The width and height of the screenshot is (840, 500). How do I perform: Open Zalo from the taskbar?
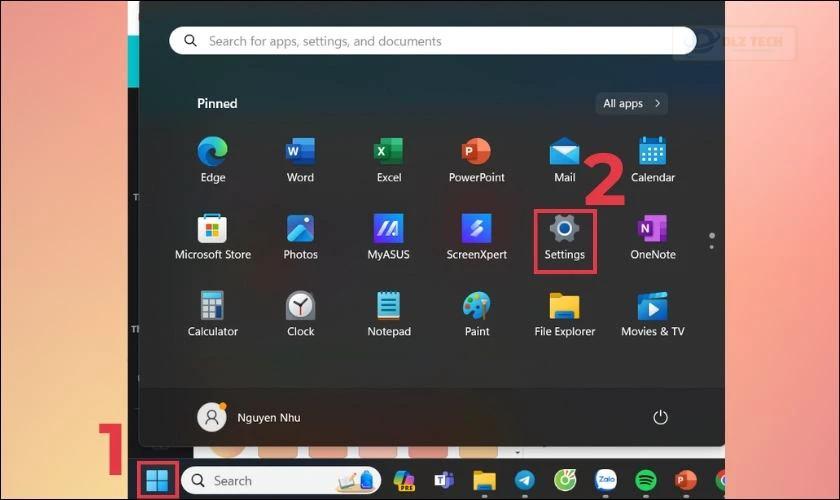click(x=606, y=480)
